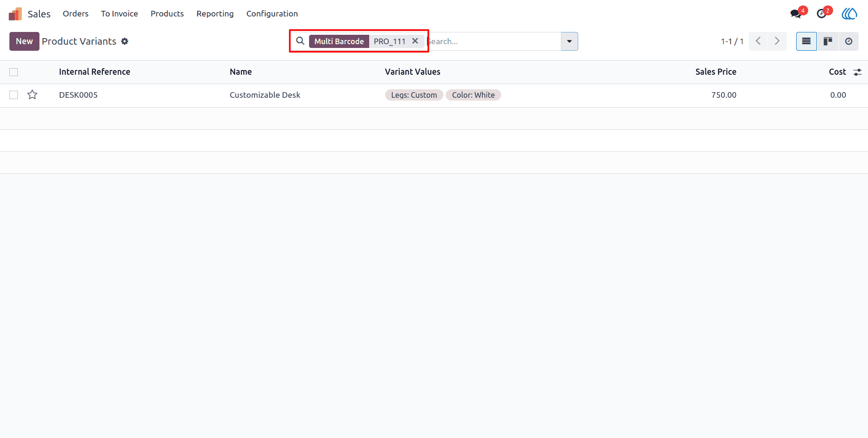The image size is (868, 438).
Task: Toggle the search options dropdown arrow
Action: 569,41
